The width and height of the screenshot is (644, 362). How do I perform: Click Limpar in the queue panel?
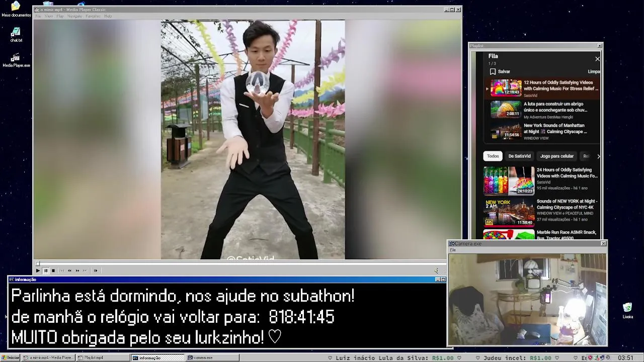pos(594,71)
